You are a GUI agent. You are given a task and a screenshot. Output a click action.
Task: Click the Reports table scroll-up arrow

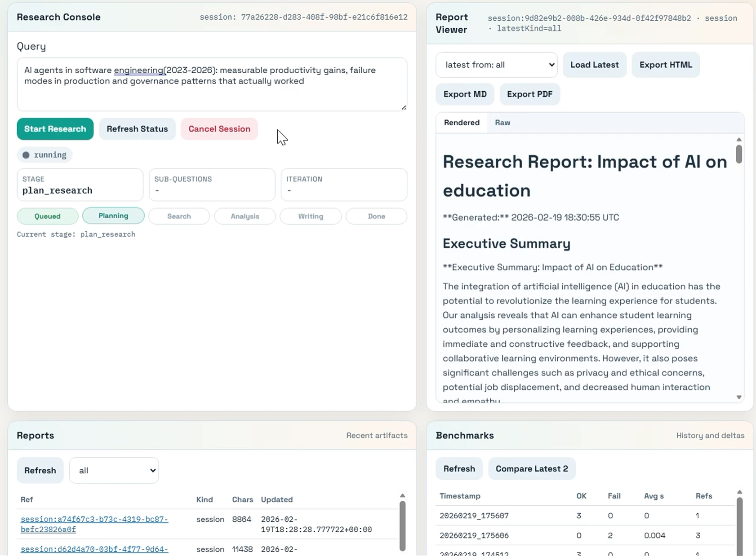pos(402,496)
